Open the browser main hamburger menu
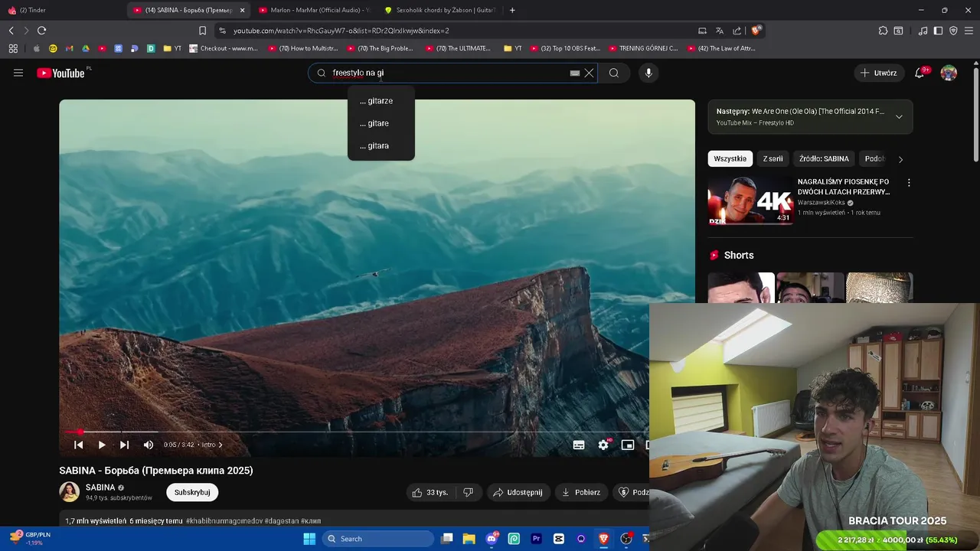The width and height of the screenshot is (980, 551). 969,31
